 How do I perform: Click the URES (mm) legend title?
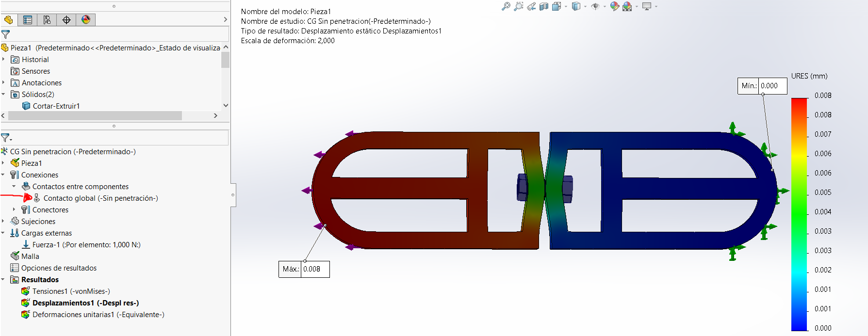[809, 76]
